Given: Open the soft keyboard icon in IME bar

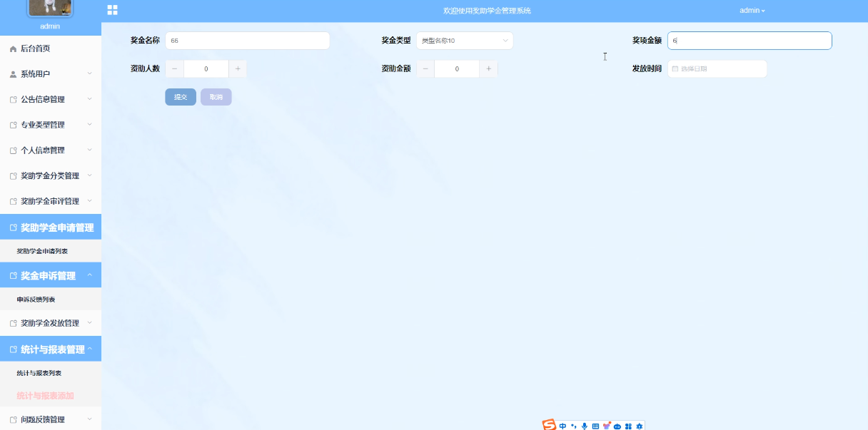Looking at the screenshot, I should click(595, 426).
